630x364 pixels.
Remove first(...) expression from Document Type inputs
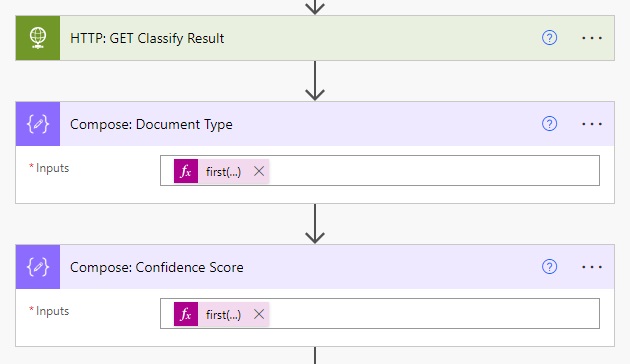[259, 171]
